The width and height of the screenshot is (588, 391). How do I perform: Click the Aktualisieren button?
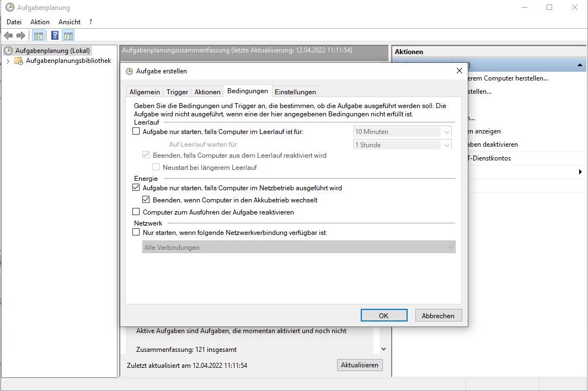click(359, 365)
